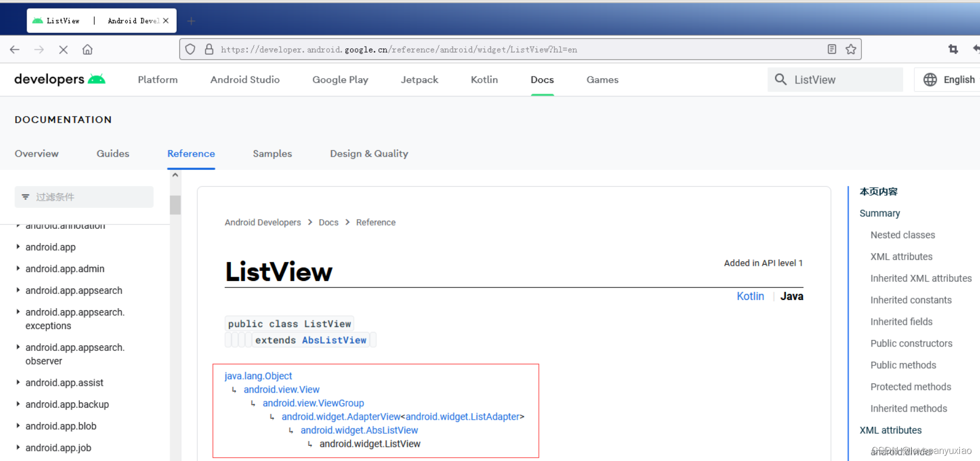Expand the android.app.assist arrow

pyautogui.click(x=18, y=382)
